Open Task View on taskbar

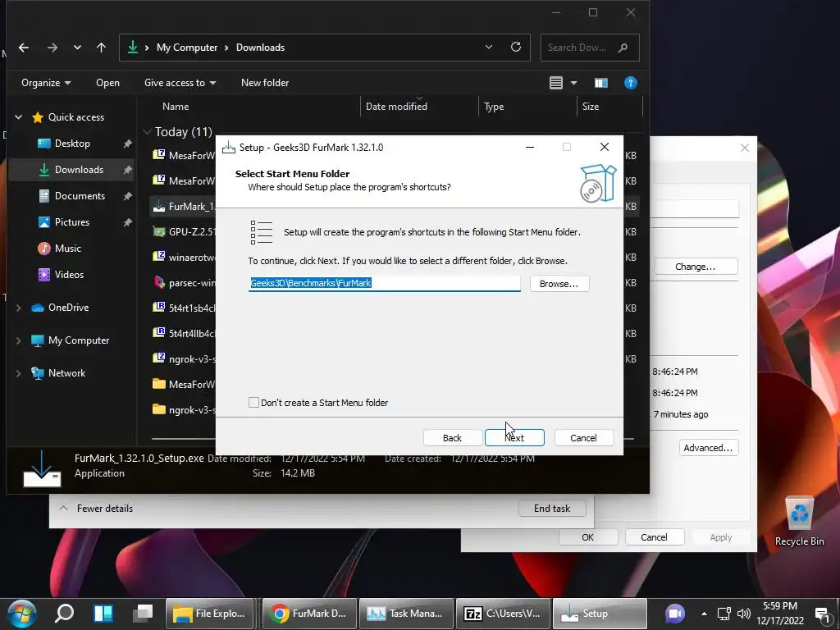click(x=143, y=614)
